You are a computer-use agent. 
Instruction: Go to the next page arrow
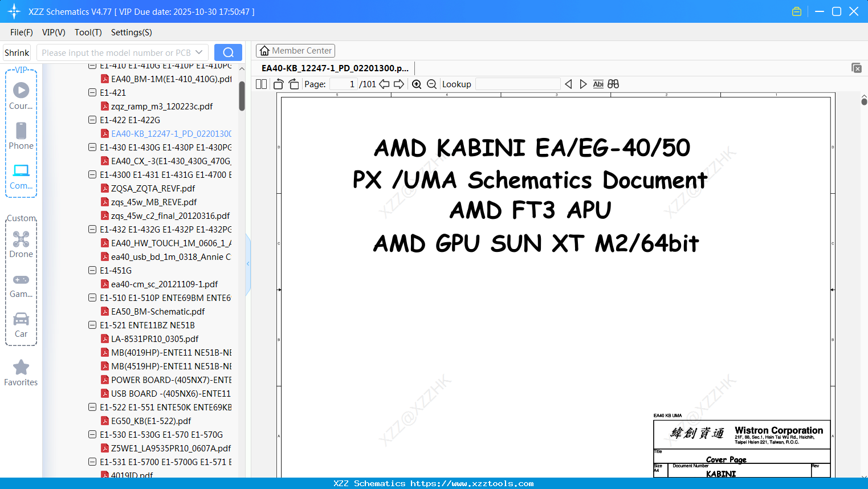coord(399,84)
